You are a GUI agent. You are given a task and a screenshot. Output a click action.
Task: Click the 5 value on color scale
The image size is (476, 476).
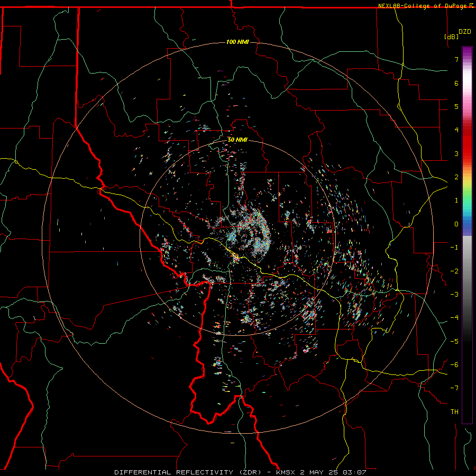(x=456, y=106)
